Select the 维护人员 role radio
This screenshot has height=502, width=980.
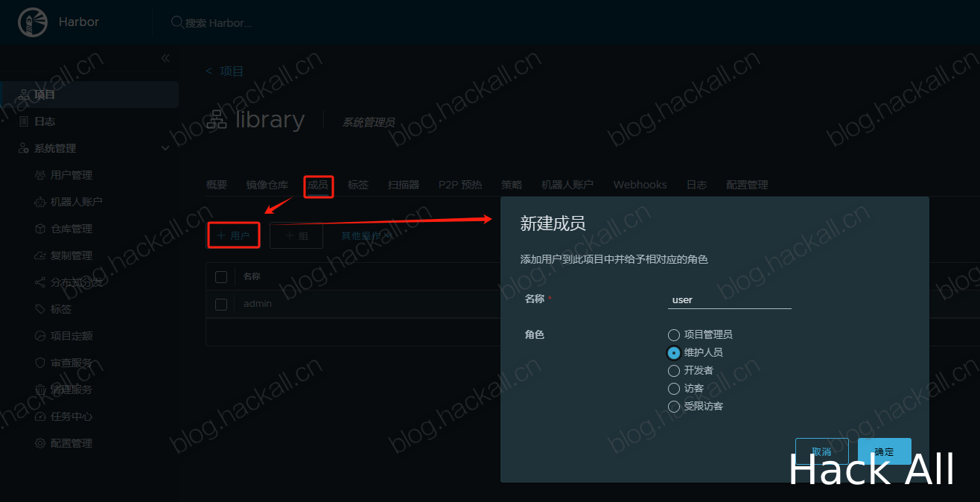(674, 353)
